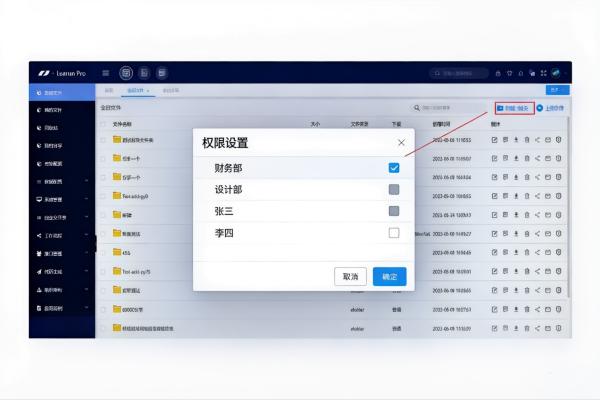Click the Learun Pro logo

click(x=62, y=73)
